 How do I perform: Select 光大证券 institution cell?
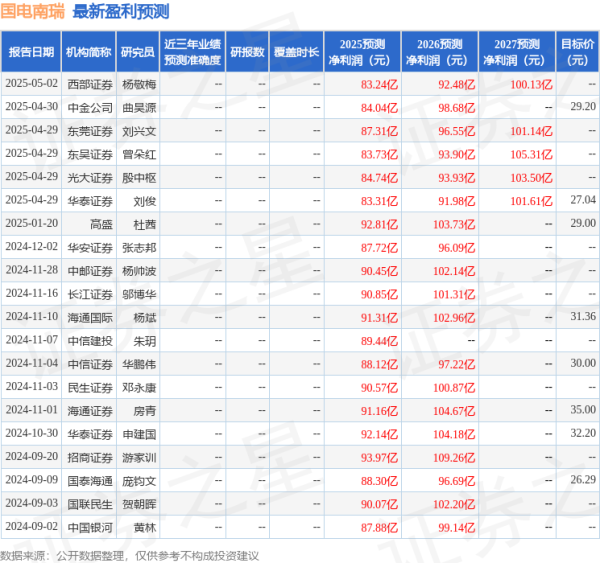point(90,178)
